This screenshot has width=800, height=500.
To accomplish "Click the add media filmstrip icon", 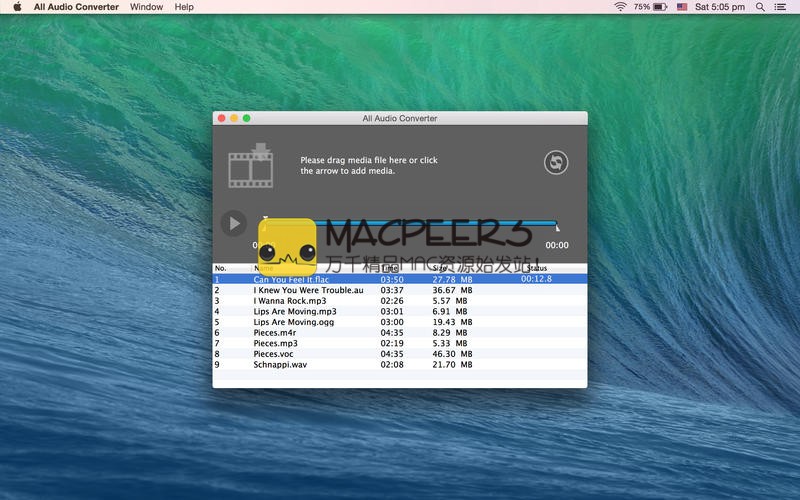I will click(x=249, y=166).
